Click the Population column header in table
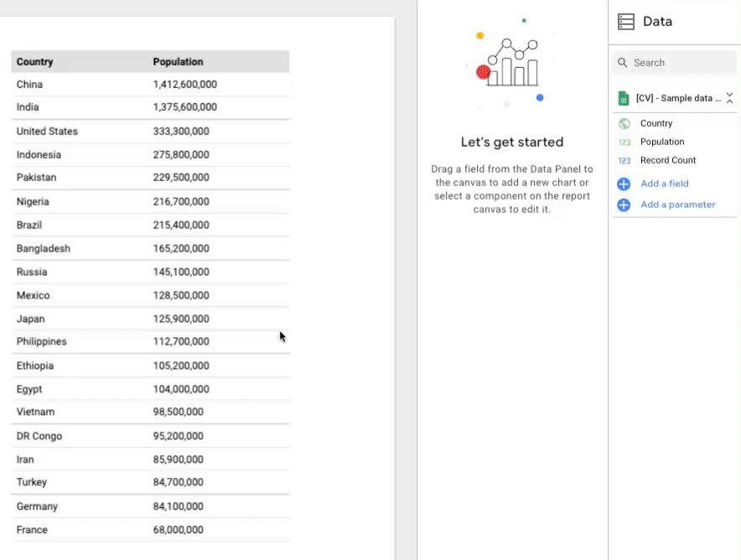Viewport: 741px width, 560px height. (x=178, y=61)
